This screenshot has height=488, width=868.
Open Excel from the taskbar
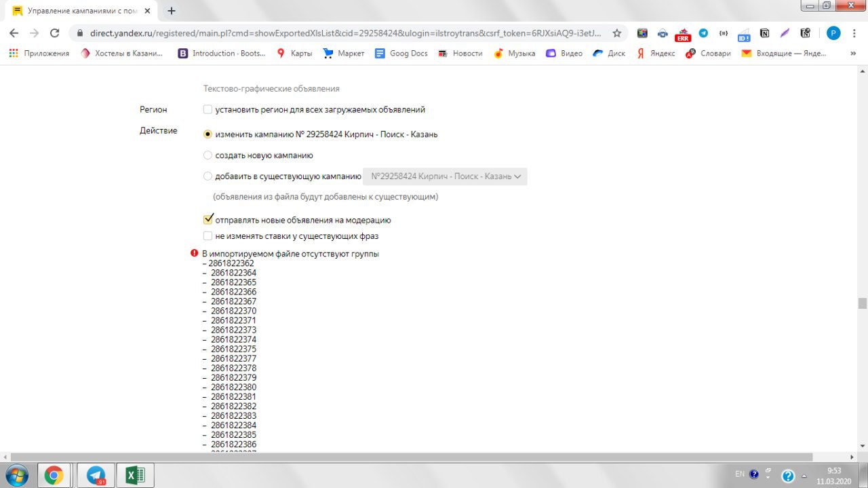tap(135, 475)
